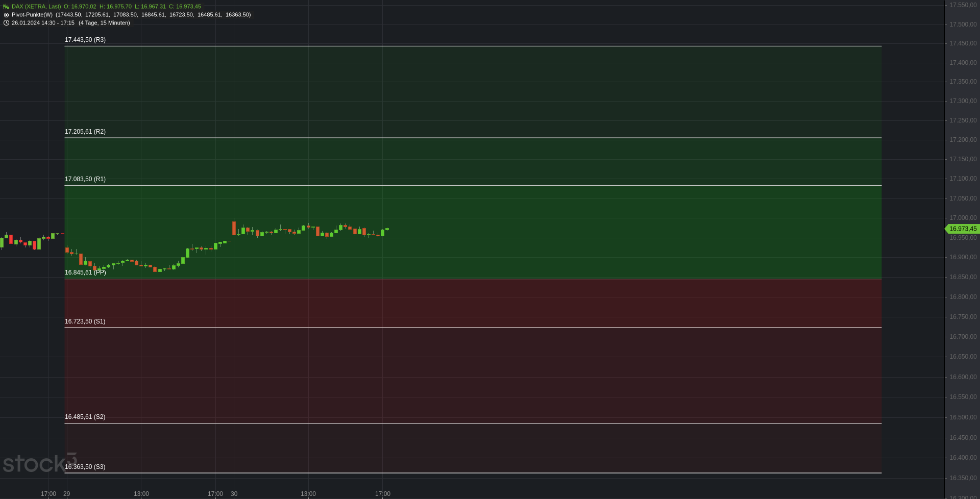This screenshot has height=499, width=980.
Task: Click the 16.400,00 price axis label
Action: click(x=963, y=458)
